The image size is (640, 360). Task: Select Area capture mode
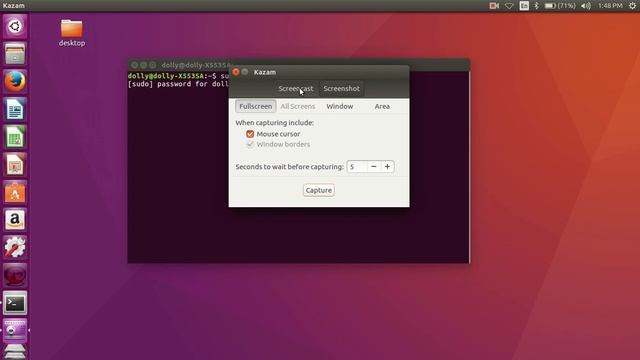382,106
